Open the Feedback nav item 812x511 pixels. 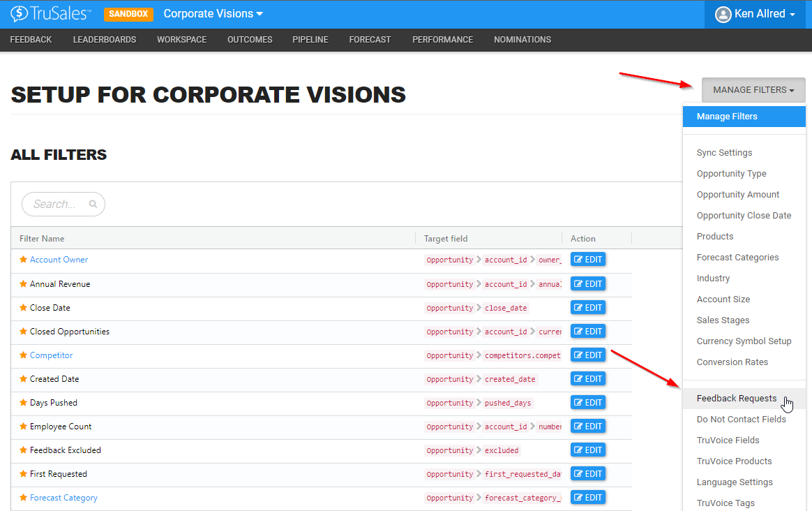tap(31, 40)
